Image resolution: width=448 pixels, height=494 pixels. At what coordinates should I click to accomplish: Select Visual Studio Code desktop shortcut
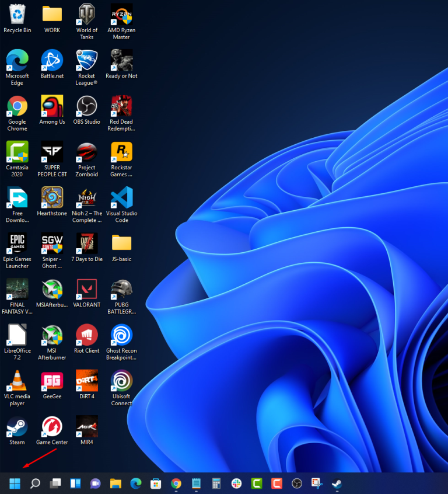[121, 204]
